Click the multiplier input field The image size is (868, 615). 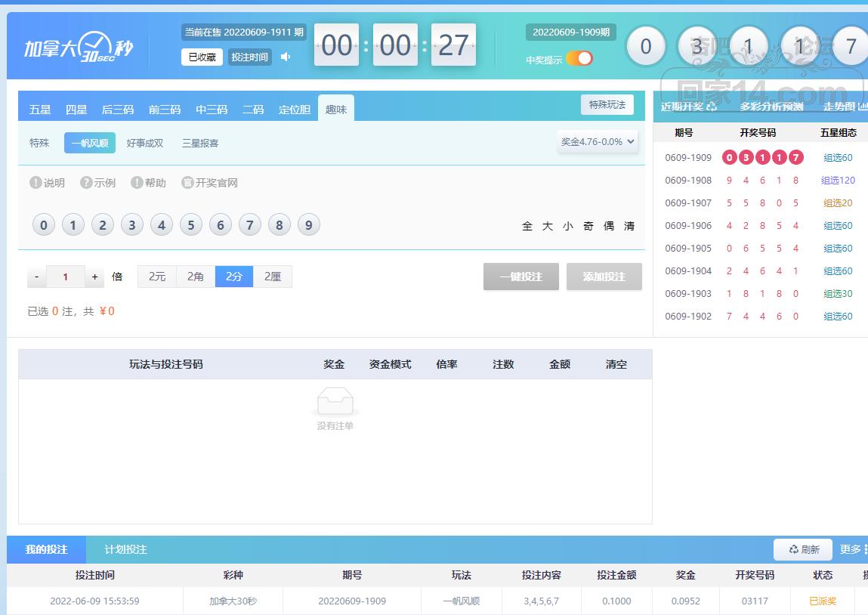(65, 277)
